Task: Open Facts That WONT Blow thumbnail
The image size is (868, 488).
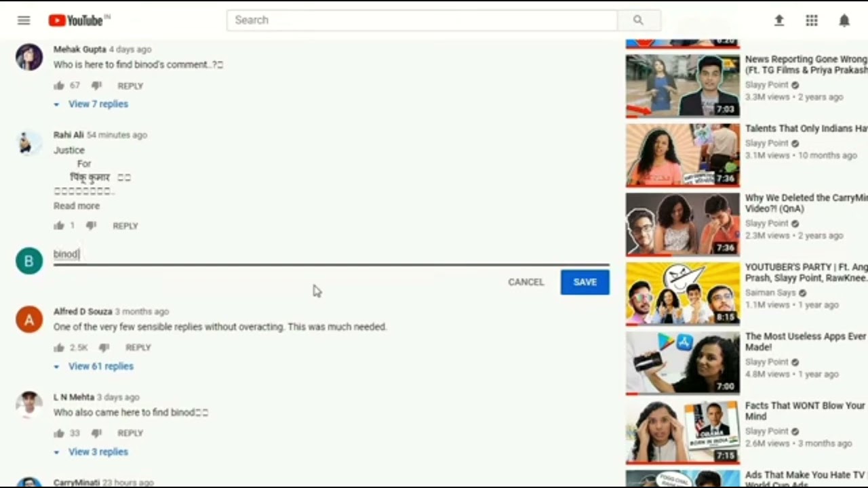Action: [x=683, y=432]
